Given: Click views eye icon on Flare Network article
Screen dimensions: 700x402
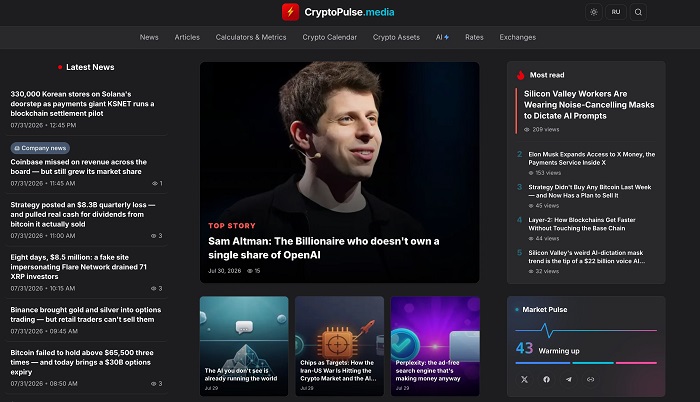Looking at the screenshot, I should tap(154, 289).
